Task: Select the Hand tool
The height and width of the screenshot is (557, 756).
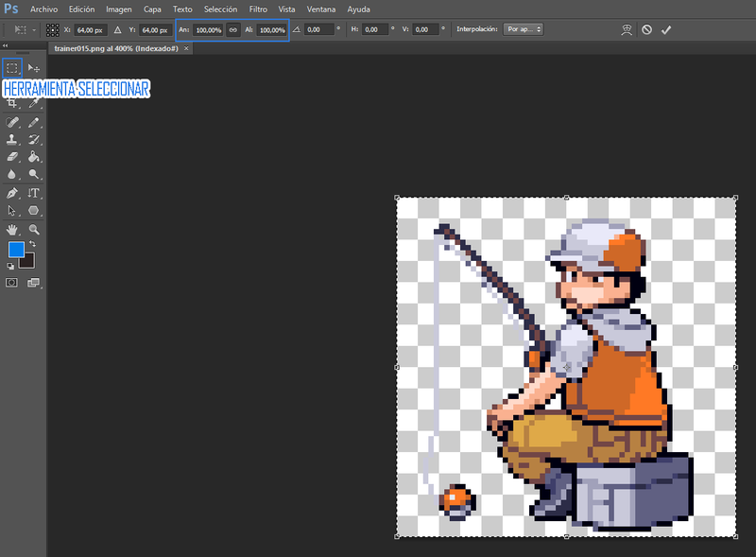Action: pos(12,229)
